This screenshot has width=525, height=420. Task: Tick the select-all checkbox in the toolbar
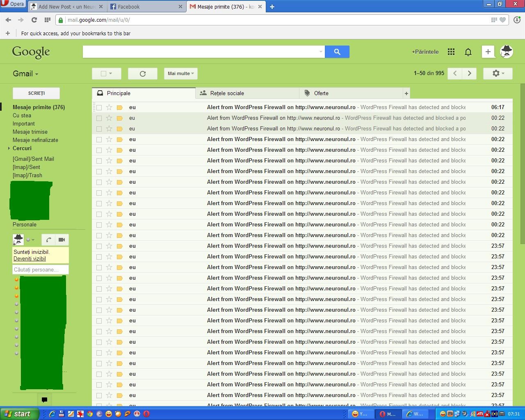tap(103, 73)
